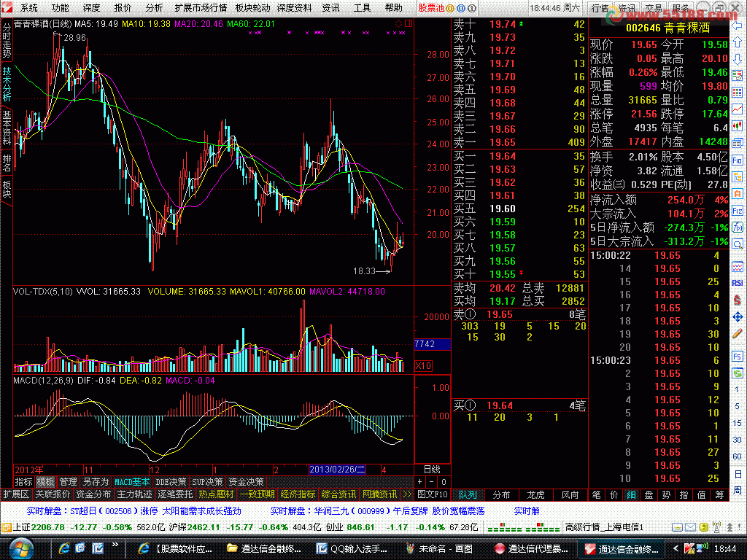Viewport: 747px width, 560px height.
Task: Open the colored quote grid icon
Action: point(738,93)
